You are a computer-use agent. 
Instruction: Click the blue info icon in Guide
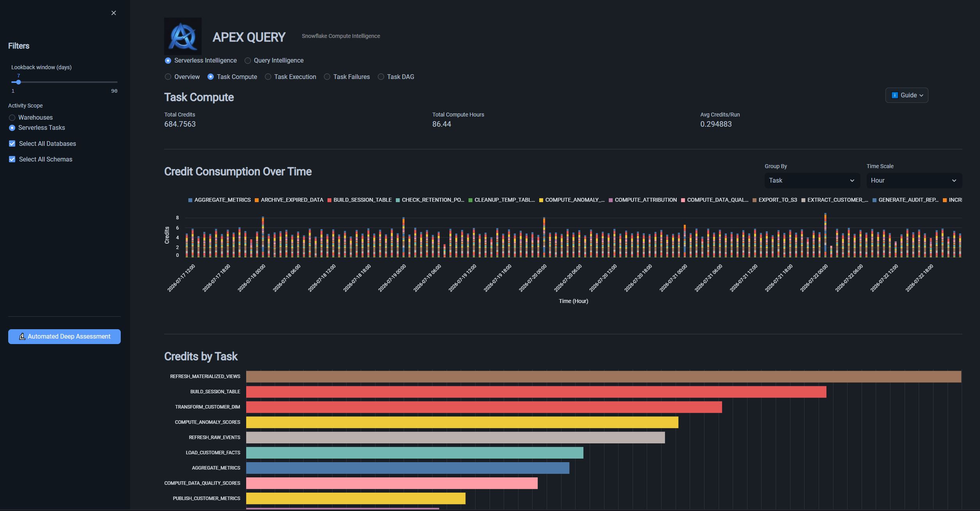(894, 95)
